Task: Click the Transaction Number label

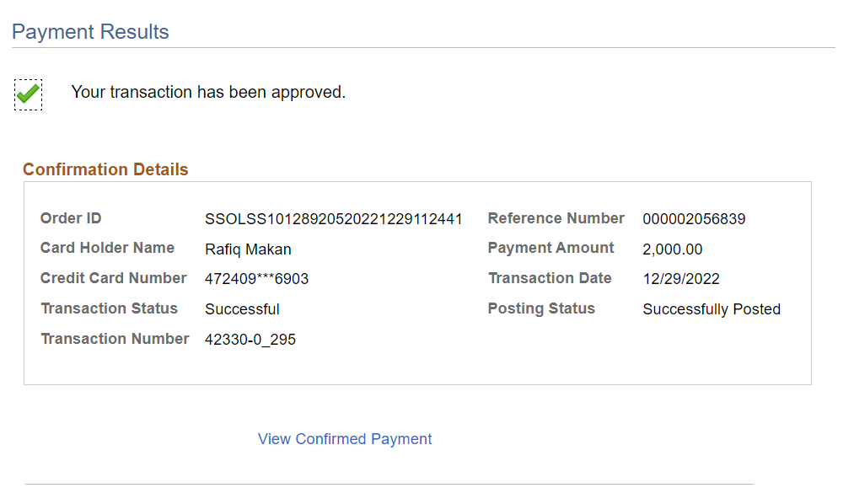Action: 115,339
